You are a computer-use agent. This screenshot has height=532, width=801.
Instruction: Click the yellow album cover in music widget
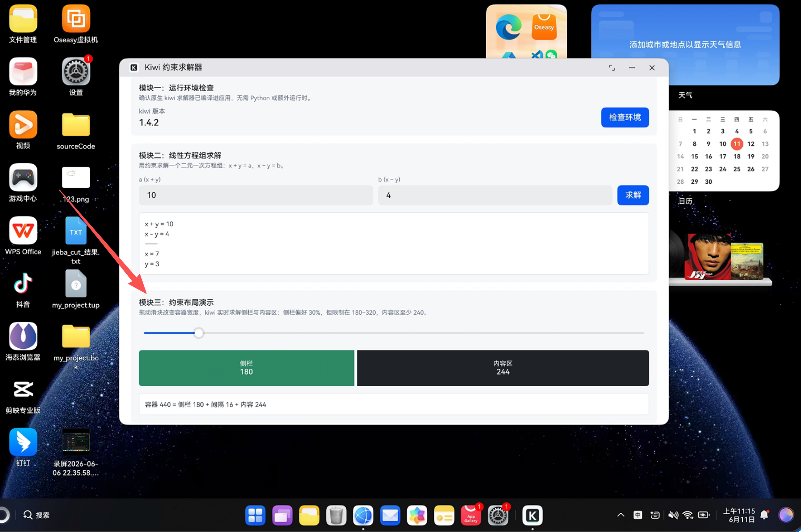pos(747,261)
